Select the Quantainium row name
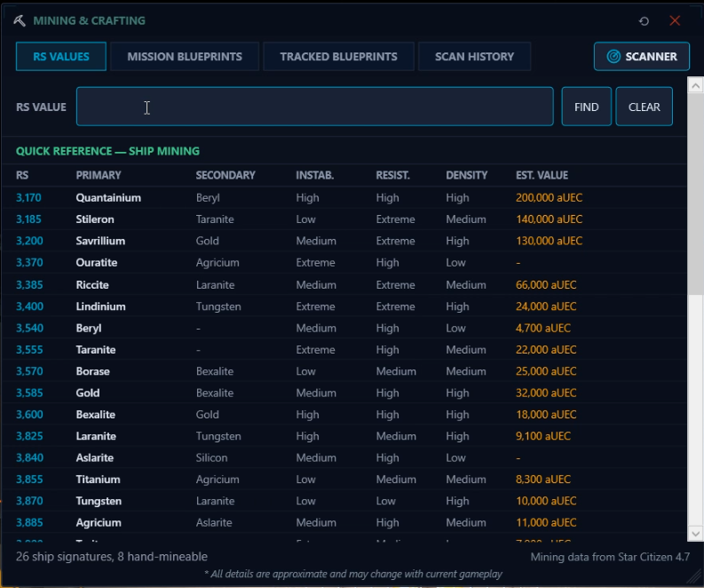The width and height of the screenshot is (704, 588). [x=108, y=198]
